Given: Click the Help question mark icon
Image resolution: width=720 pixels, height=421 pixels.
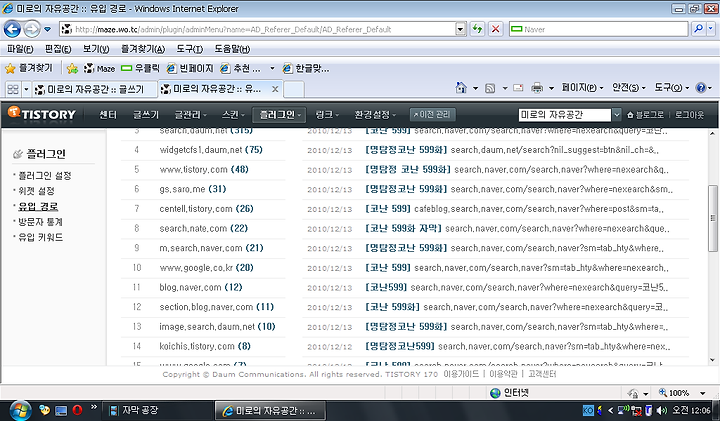Looking at the screenshot, I should (701, 88).
